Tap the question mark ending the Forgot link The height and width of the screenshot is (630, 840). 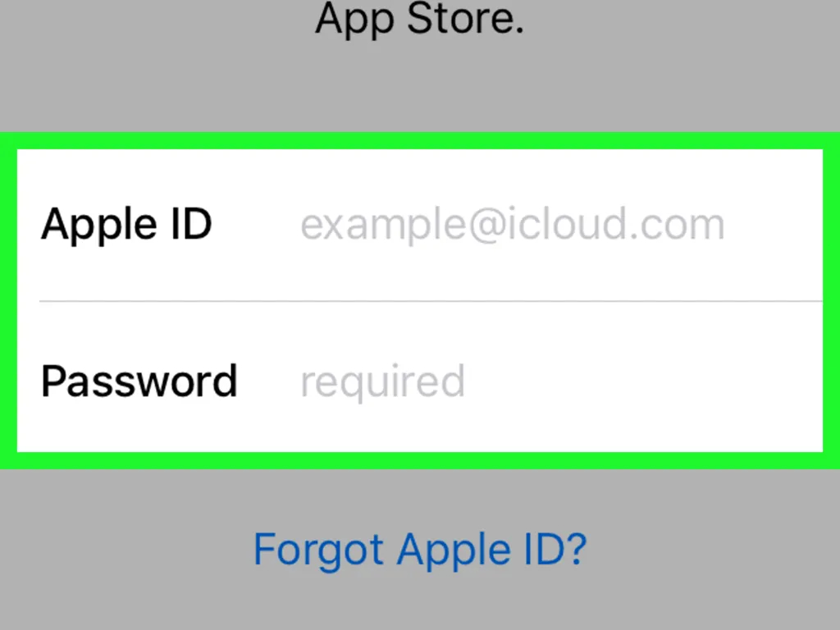pyautogui.click(x=576, y=549)
